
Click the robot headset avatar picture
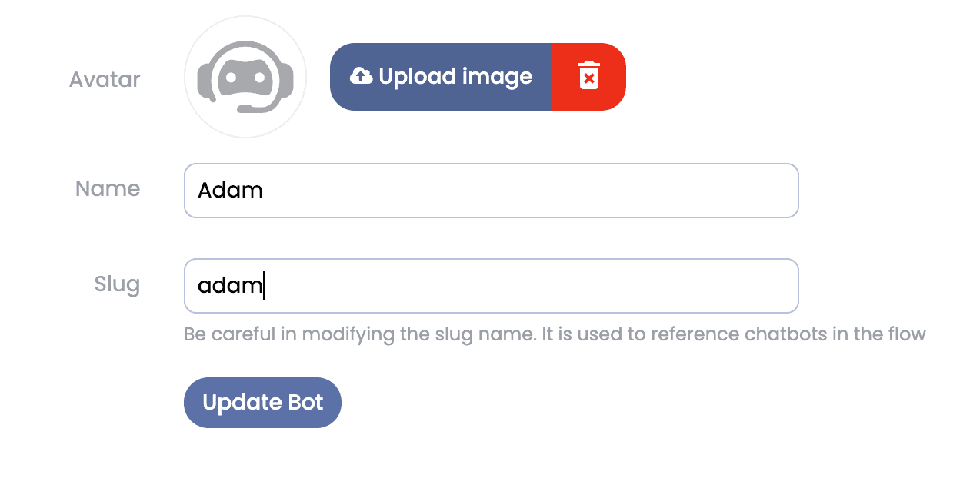pyautogui.click(x=245, y=77)
